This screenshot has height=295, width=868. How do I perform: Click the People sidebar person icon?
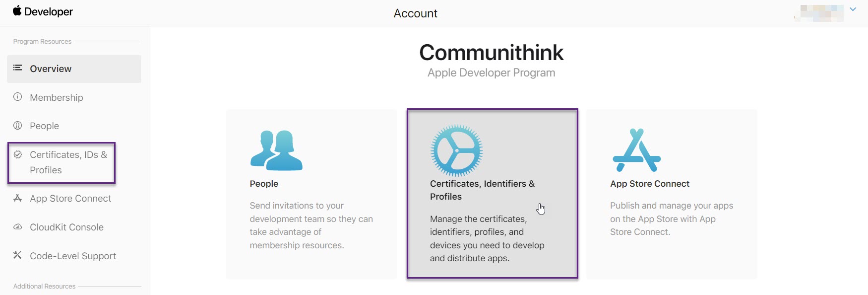click(x=17, y=126)
